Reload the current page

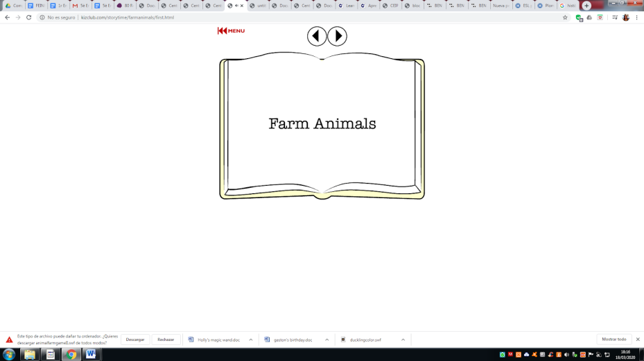[x=28, y=17]
